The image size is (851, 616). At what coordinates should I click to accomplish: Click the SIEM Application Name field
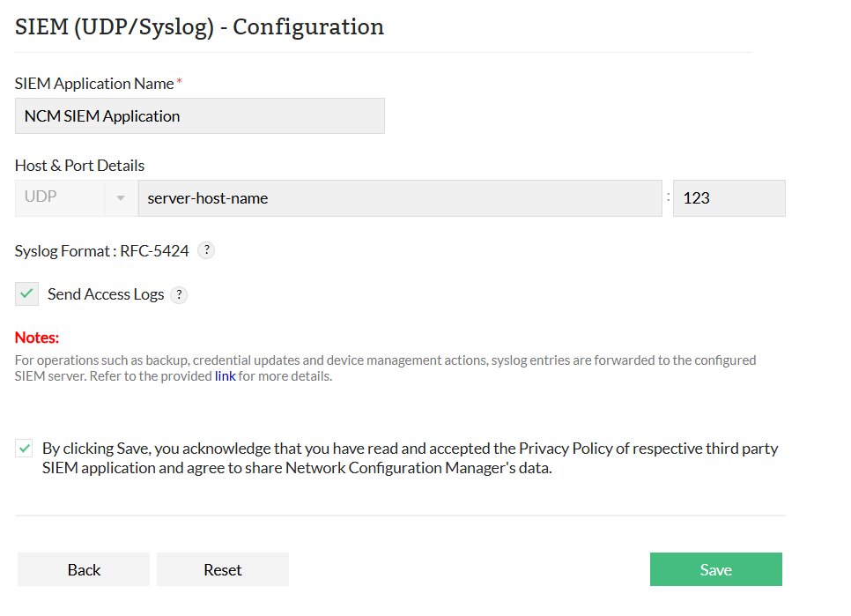pyautogui.click(x=200, y=116)
